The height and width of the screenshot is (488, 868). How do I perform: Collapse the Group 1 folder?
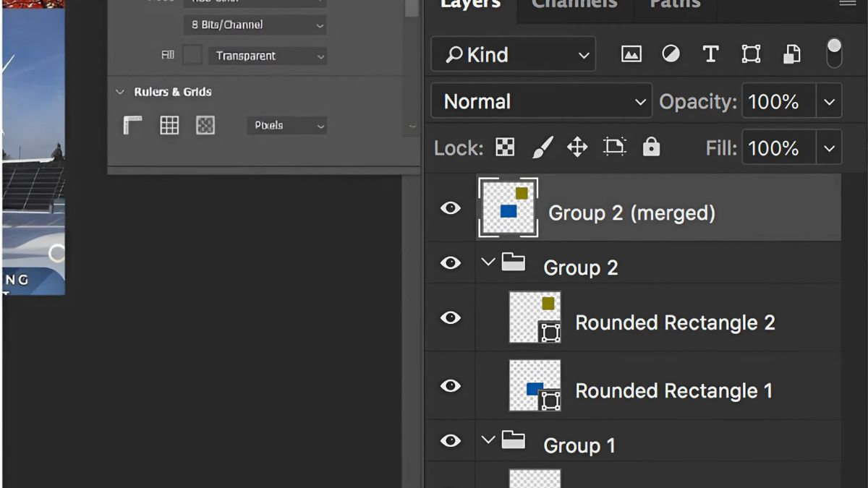(x=488, y=440)
